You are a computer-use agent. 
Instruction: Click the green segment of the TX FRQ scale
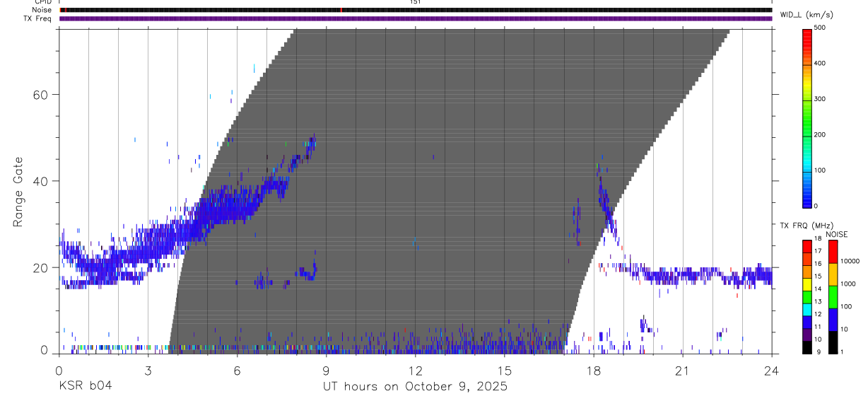pyautogui.click(x=807, y=297)
